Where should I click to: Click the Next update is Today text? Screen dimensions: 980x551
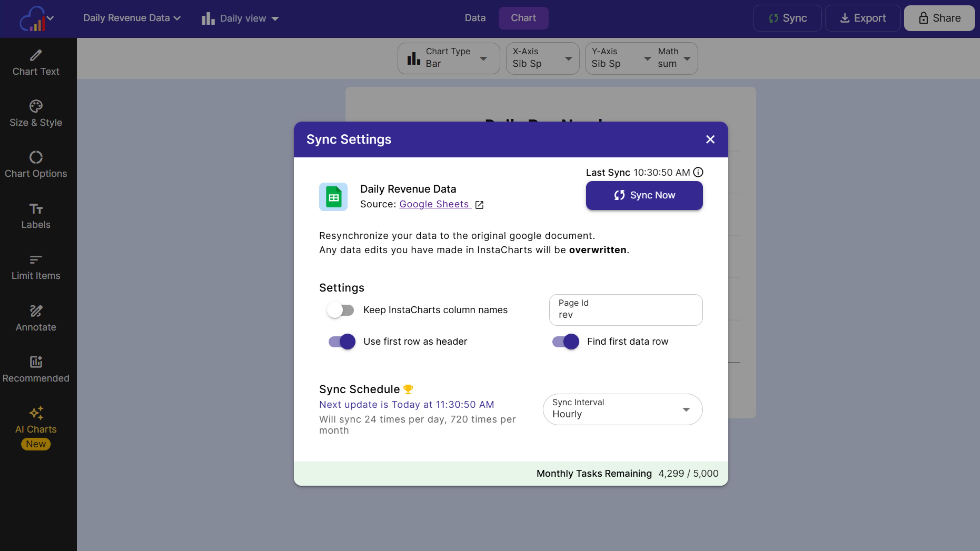[x=406, y=404]
